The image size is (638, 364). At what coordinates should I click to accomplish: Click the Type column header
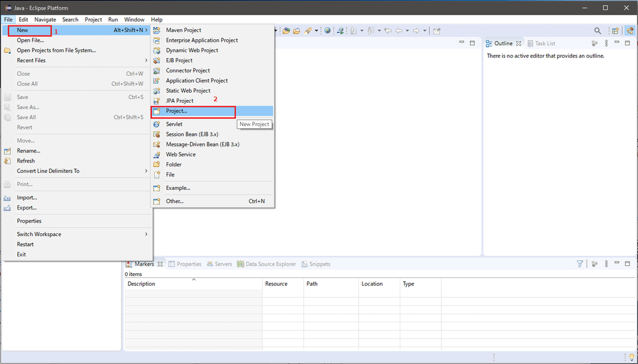[421, 284]
